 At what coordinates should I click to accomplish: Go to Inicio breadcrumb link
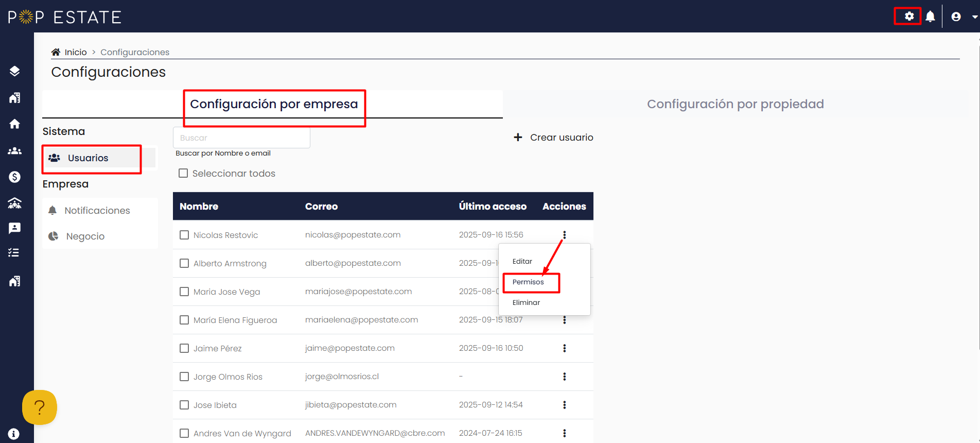click(x=75, y=52)
